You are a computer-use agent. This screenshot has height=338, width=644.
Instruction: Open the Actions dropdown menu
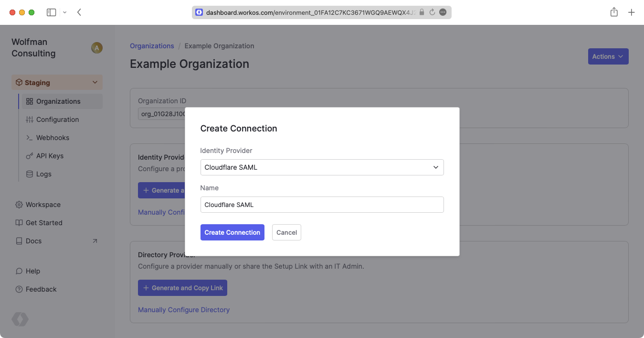coord(608,56)
